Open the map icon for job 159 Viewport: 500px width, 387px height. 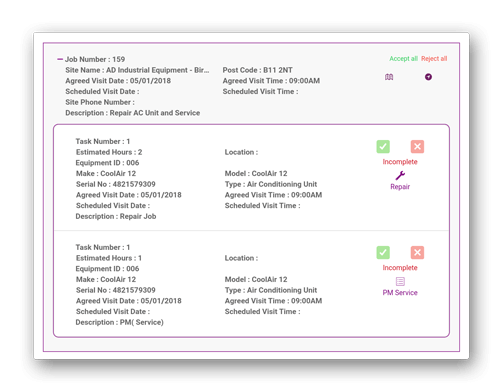pyautogui.click(x=389, y=77)
